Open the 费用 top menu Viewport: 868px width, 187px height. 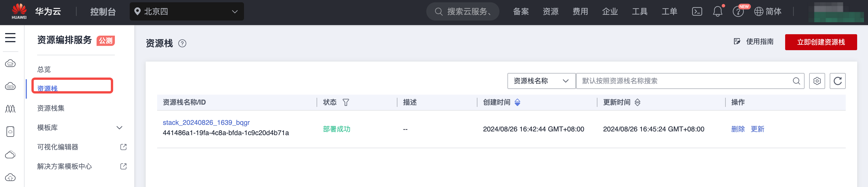tap(580, 11)
